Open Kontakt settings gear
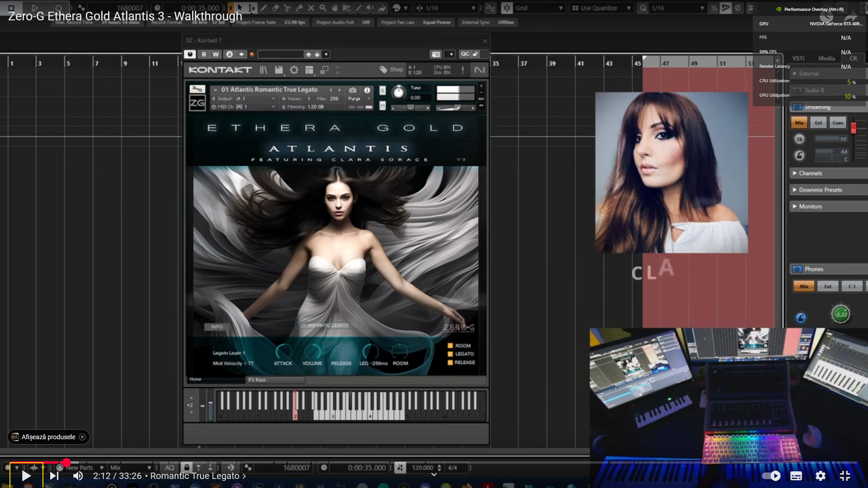This screenshot has height=488, width=868. point(294,70)
